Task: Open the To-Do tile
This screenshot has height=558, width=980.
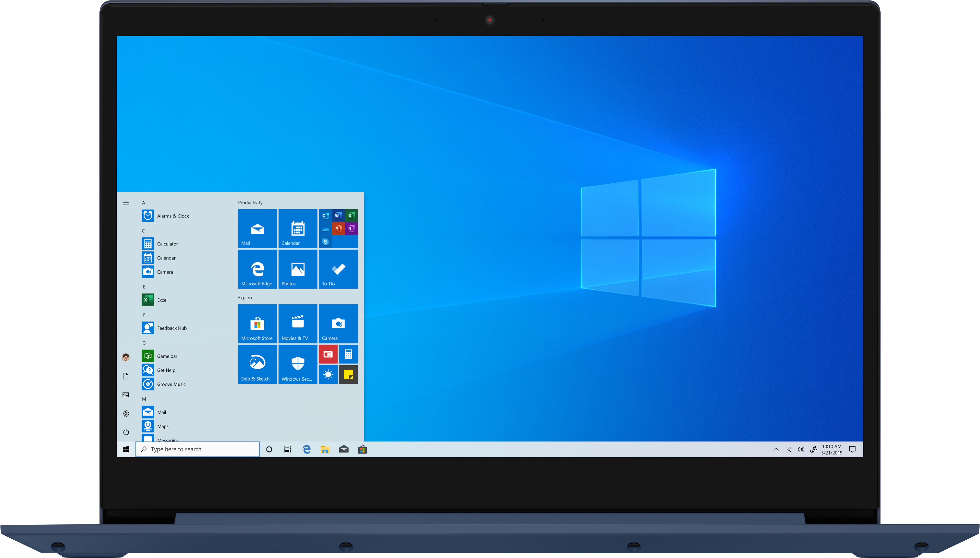Action: 338,269
